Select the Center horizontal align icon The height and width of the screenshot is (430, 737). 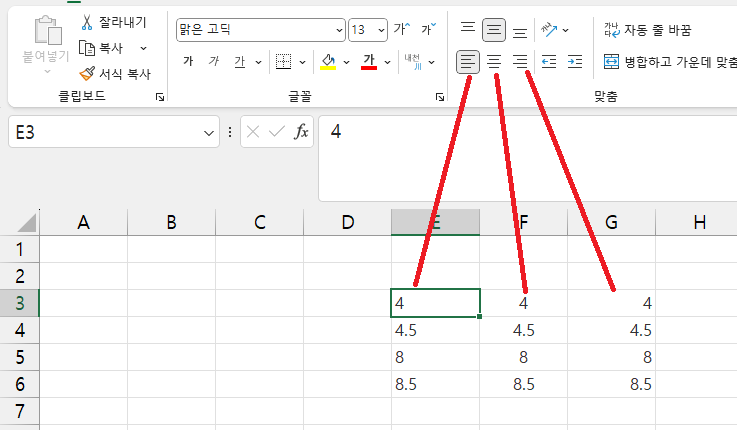coord(494,62)
